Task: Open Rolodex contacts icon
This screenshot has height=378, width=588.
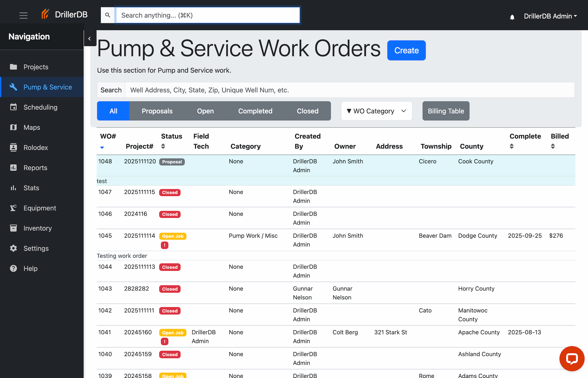Action: coord(13,147)
